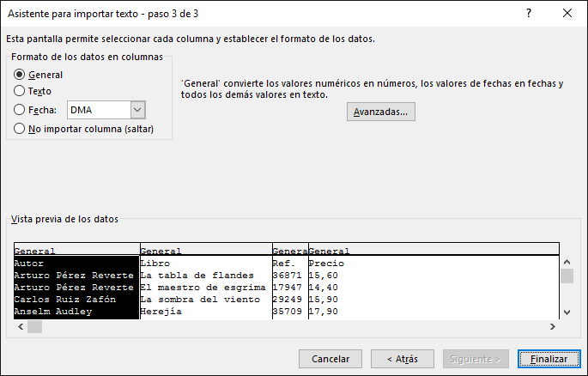Click the Finalizar button
The image size is (588, 376).
[549, 359]
